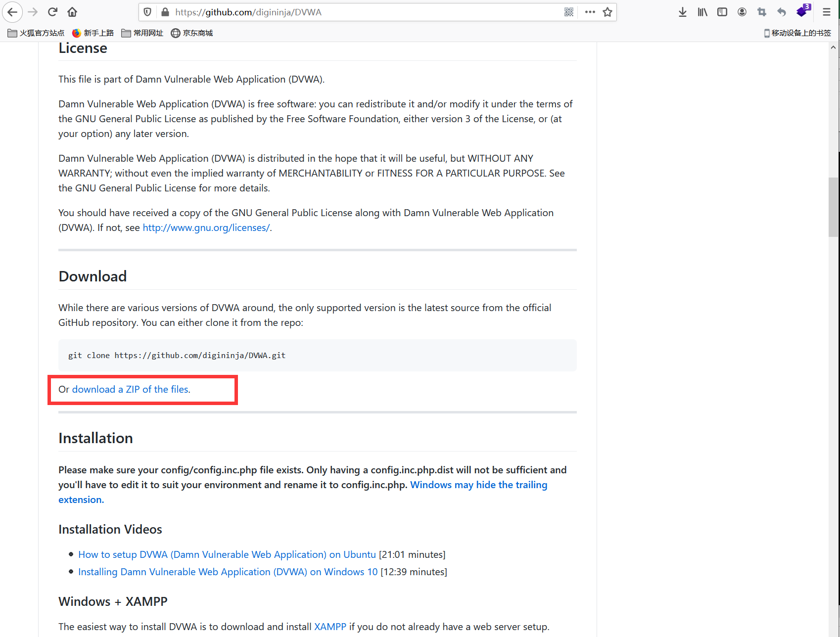
Task: Open the Library icon in the toolbar
Action: click(x=702, y=12)
